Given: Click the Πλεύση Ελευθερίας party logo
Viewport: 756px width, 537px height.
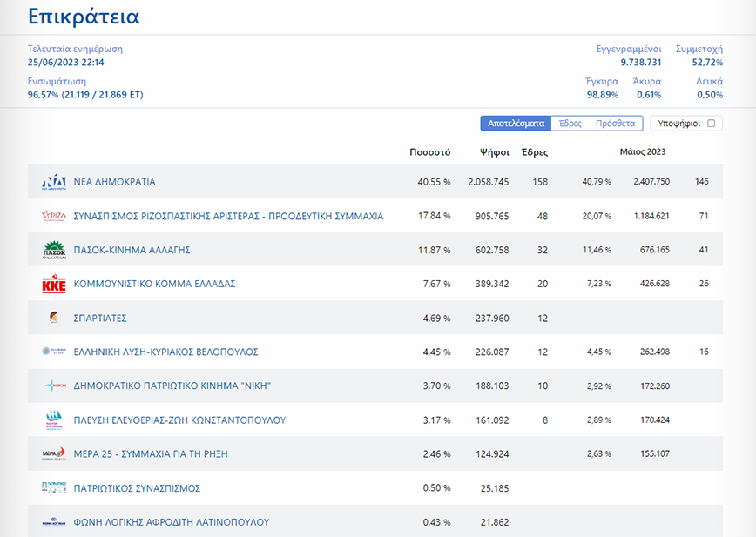Looking at the screenshot, I should click(54, 420).
